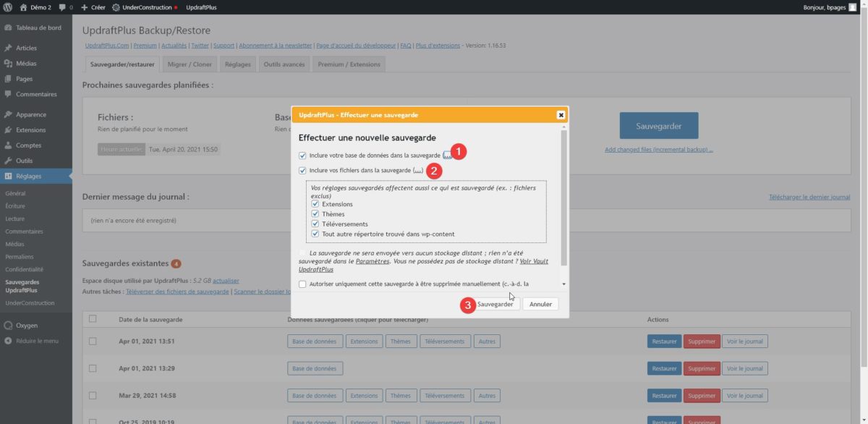Uncheck Téléversements in the dialog file options

[x=315, y=224]
